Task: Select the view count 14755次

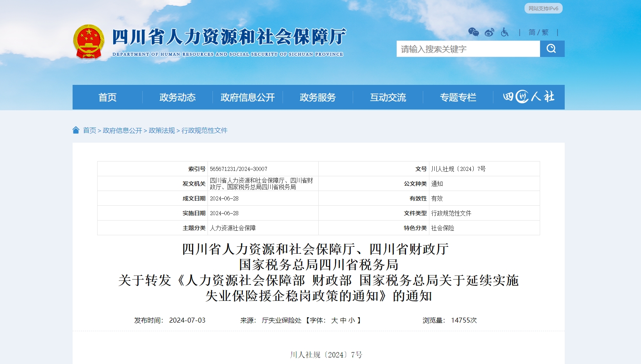Action: pos(464,320)
